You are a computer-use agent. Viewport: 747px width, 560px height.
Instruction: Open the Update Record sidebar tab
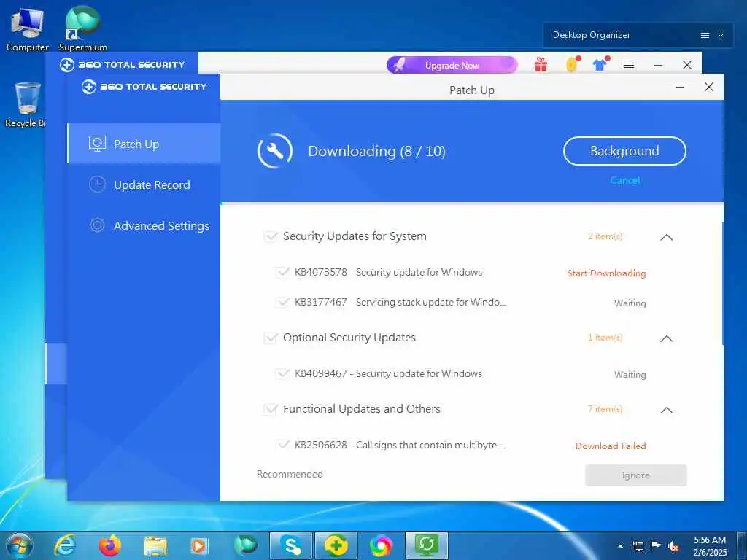(144, 184)
